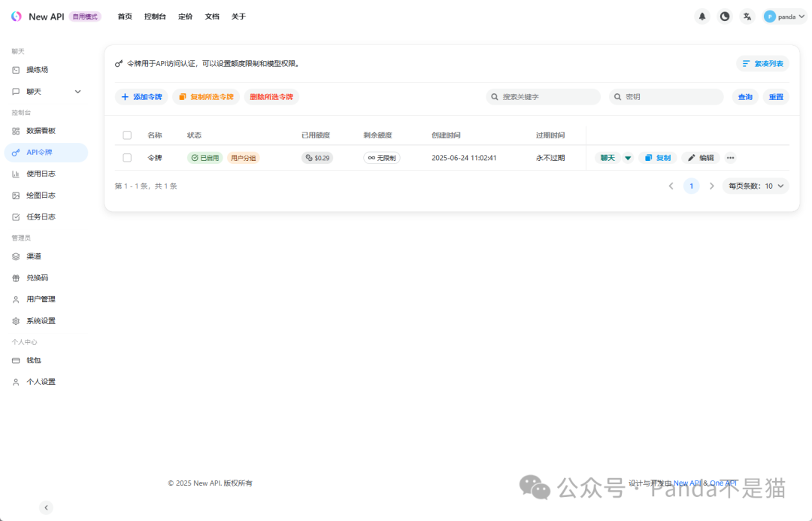
Task: Click the 复制 button in token row
Action: point(658,158)
